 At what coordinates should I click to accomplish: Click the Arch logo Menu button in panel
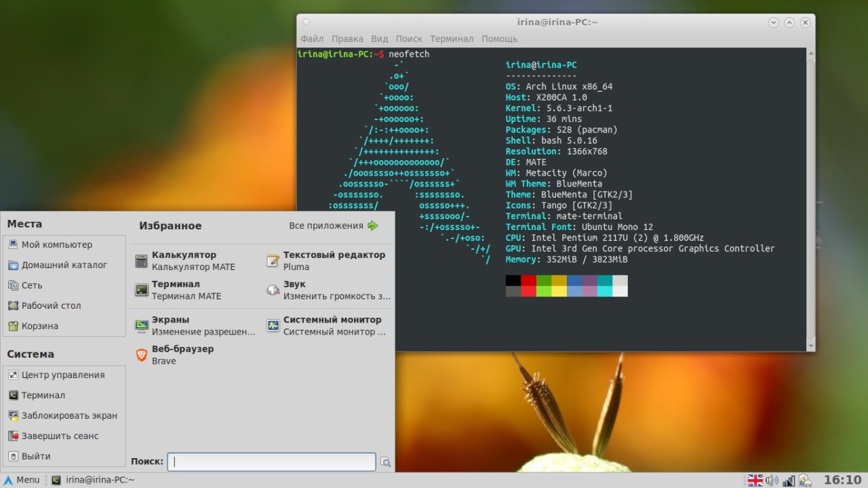click(22, 480)
